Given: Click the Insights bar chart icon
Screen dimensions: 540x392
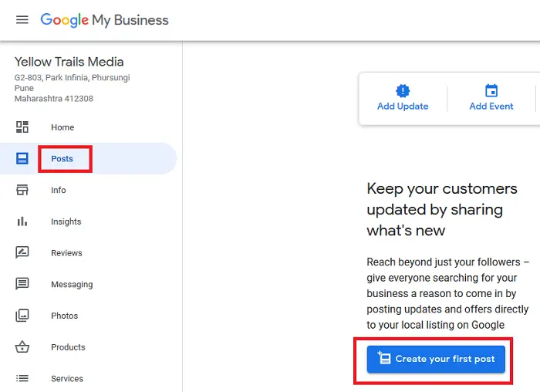Looking at the screenshot, I should pos(22,221).
